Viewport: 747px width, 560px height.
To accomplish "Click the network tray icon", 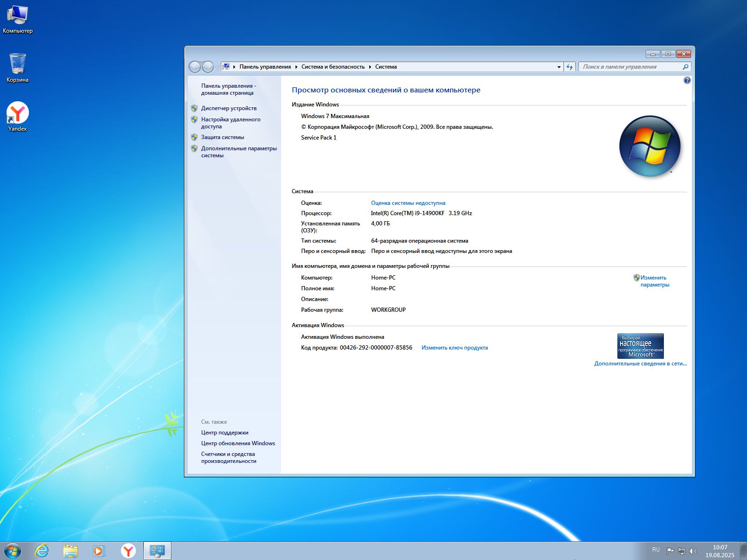I will (x=682, y=551).
